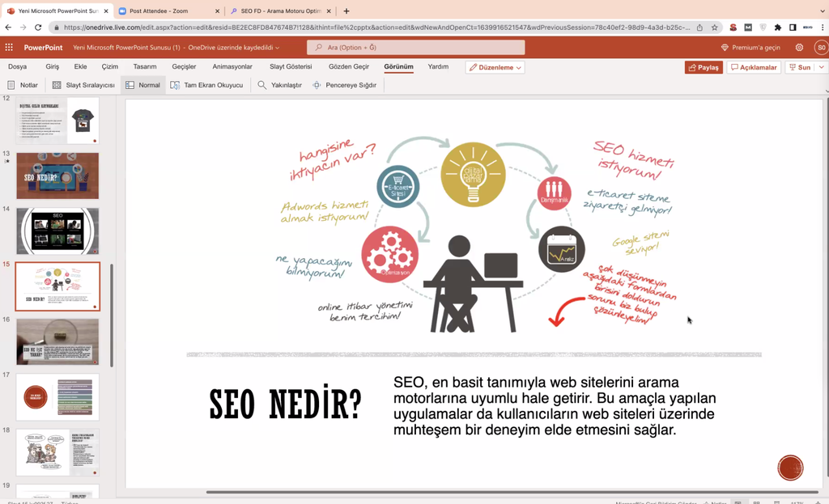
Task: Collapse the ribbon with the chevron
Action: pos(827,91)
